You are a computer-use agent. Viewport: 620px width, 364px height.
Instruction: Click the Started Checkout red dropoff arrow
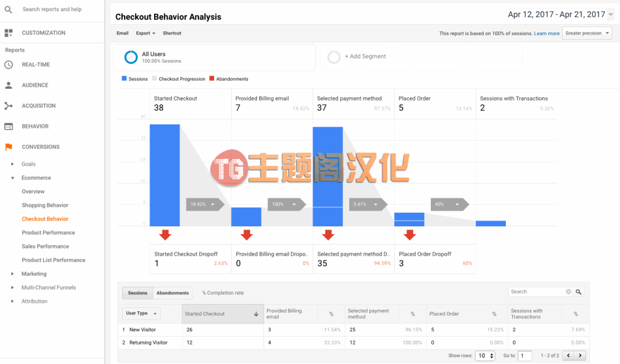tap(165, 235)
